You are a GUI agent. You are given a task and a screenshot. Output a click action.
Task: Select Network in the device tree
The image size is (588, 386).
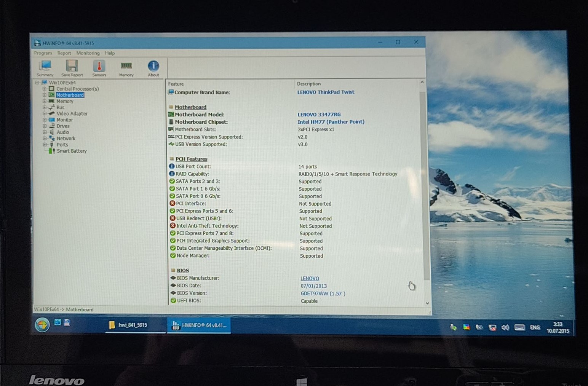[66, 139]
